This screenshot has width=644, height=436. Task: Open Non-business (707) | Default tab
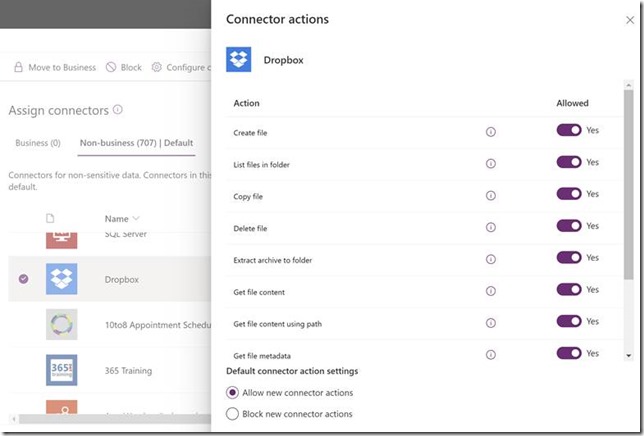pos(136,143)
